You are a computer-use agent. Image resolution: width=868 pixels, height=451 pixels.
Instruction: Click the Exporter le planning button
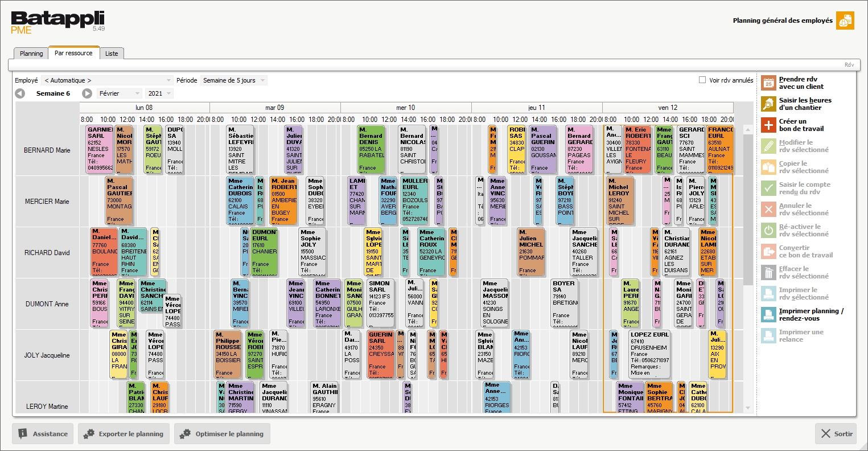click(124, 433)
